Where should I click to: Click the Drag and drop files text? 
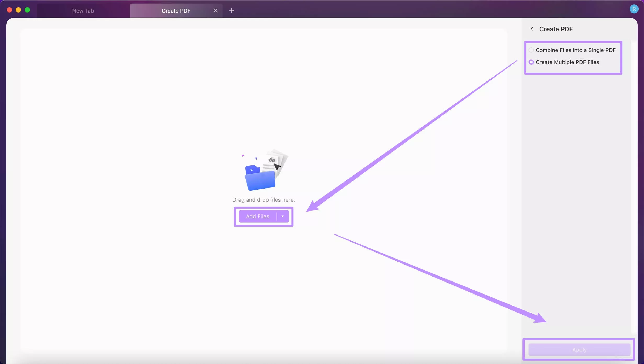(263, 200)
